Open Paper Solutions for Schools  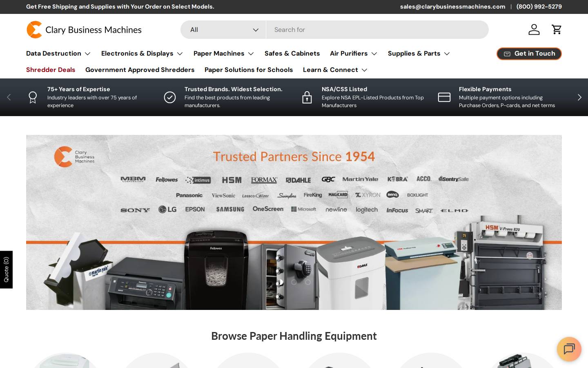(249, 70)
